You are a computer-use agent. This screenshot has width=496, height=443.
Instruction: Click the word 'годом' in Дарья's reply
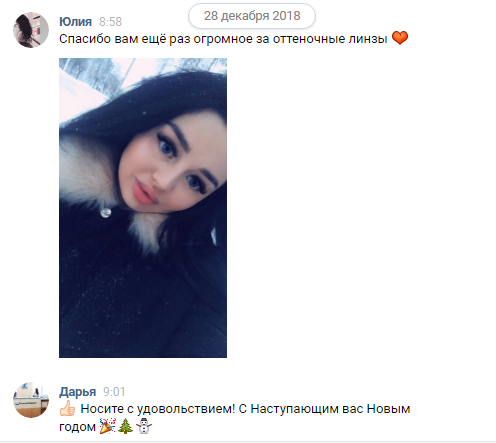[77, 427]
